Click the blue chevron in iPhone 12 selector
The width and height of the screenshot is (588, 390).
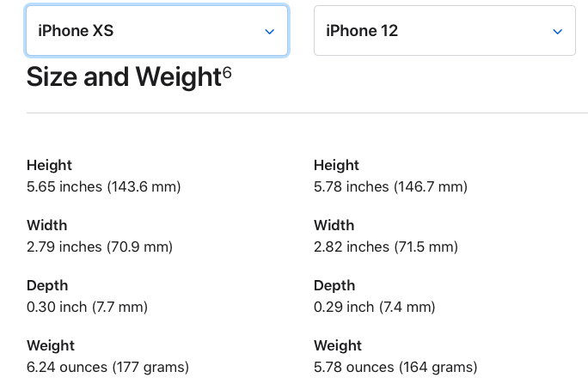(557, 32)
